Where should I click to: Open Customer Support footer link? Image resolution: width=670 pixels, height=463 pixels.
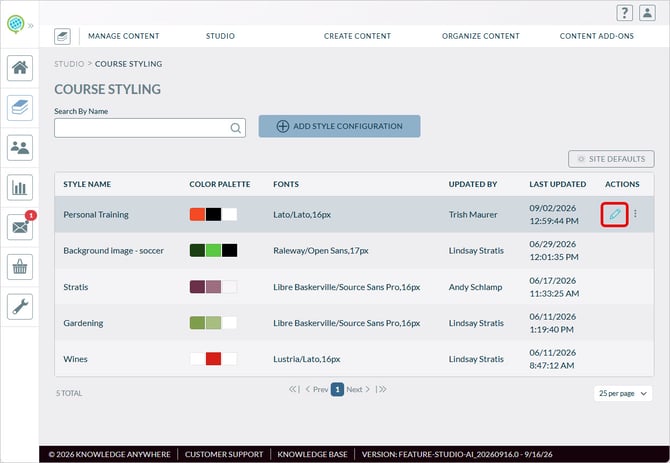tap(224, 454)
